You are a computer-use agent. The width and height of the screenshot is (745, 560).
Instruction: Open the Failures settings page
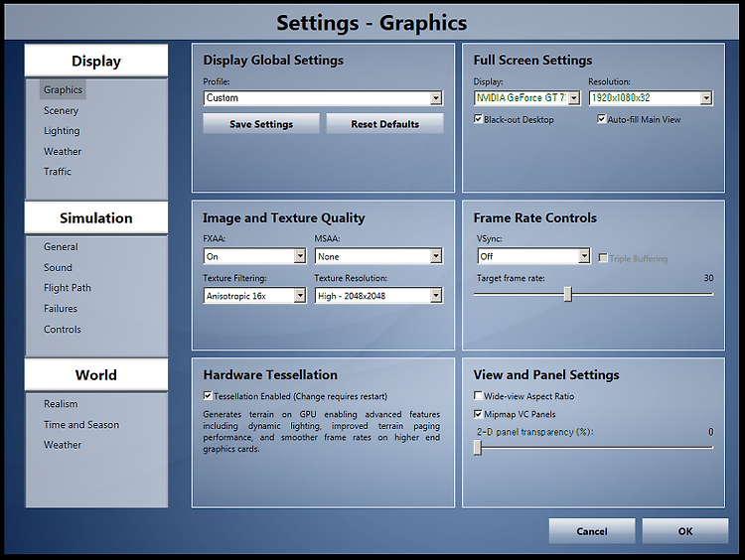[61, 309]
